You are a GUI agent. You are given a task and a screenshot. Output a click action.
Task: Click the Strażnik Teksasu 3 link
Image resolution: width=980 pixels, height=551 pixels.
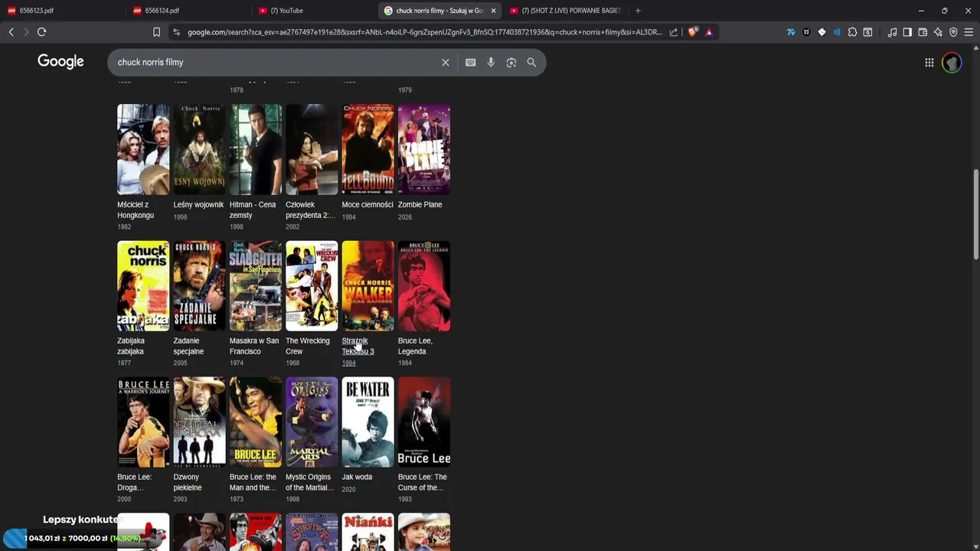pos(358,346)
